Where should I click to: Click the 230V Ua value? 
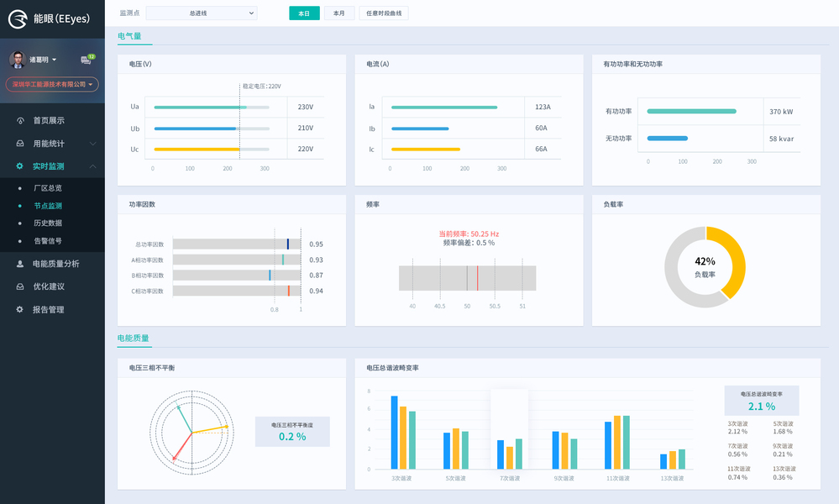click(x=306, y=107)
